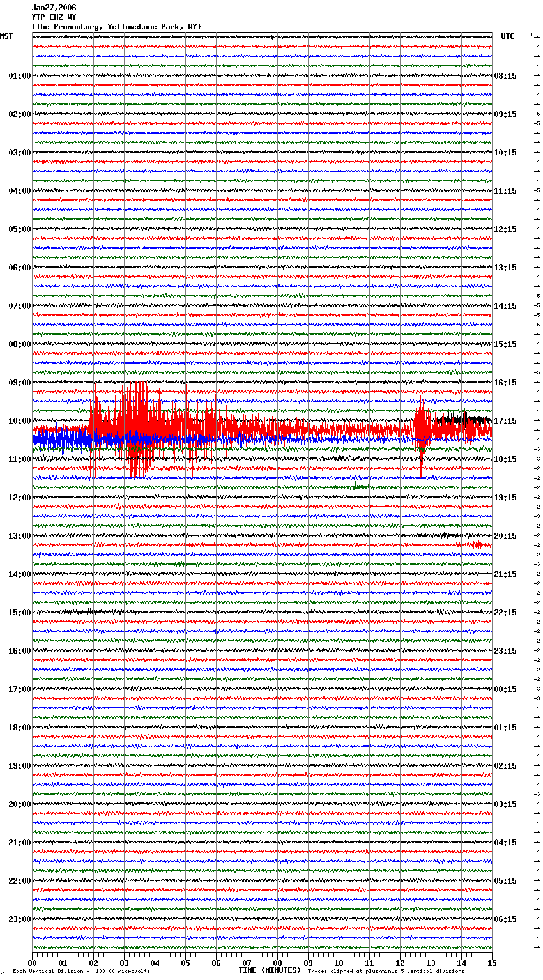Select the "22:00" MST time label
Image resolution: width=543 pixels, height=980 pixels.
click(20, 881)
